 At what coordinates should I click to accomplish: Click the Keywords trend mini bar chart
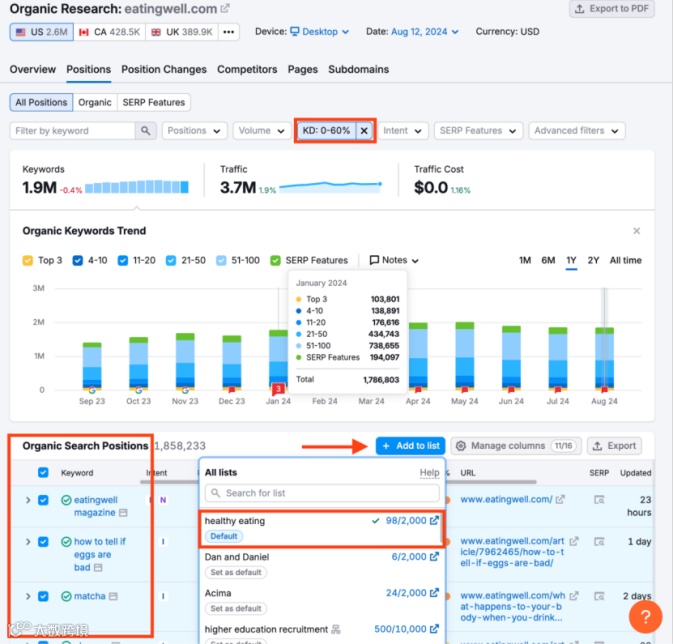(x=136, y=187)
